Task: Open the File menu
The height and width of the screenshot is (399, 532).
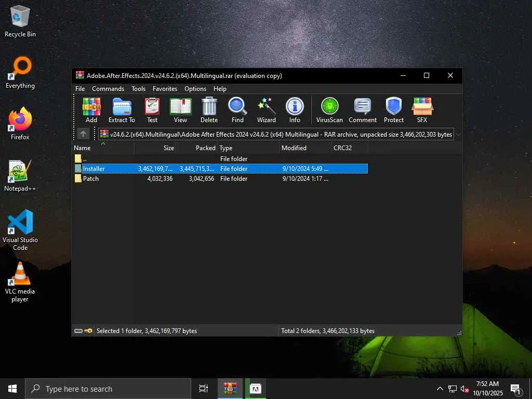Action: point(80,88)
